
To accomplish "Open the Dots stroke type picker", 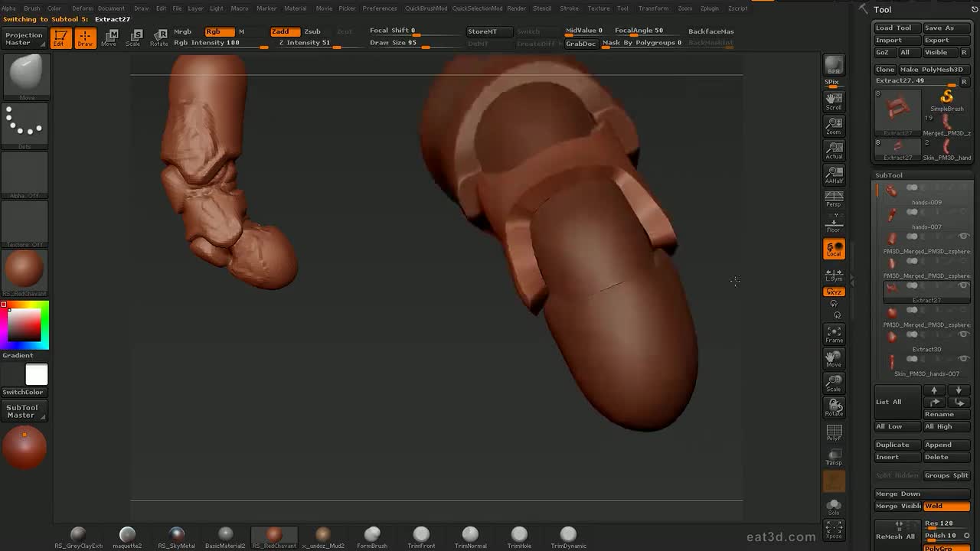I will (25, 126).
